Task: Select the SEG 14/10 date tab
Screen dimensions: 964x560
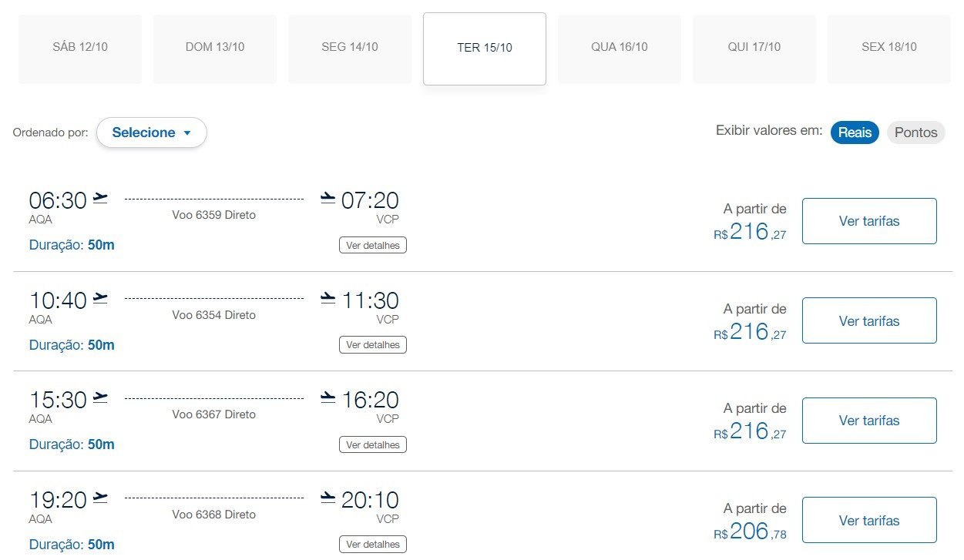Action: point(350,48)
